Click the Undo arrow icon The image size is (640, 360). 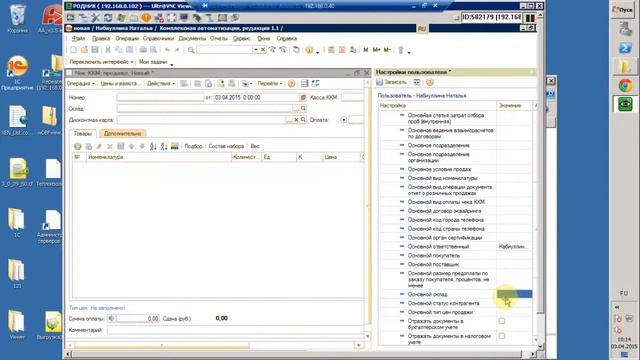tap(167, 50)
